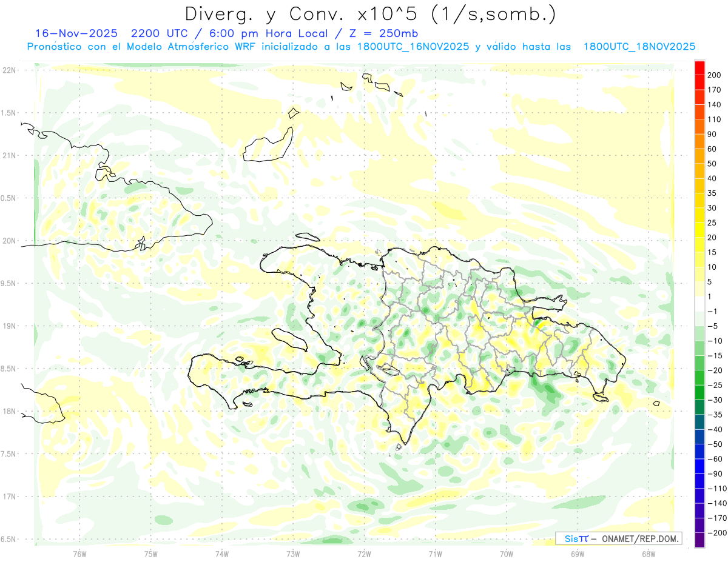Select the white color-scale segment between 1 and -1
Screen dimensions: 728x562
click(700, 304)
